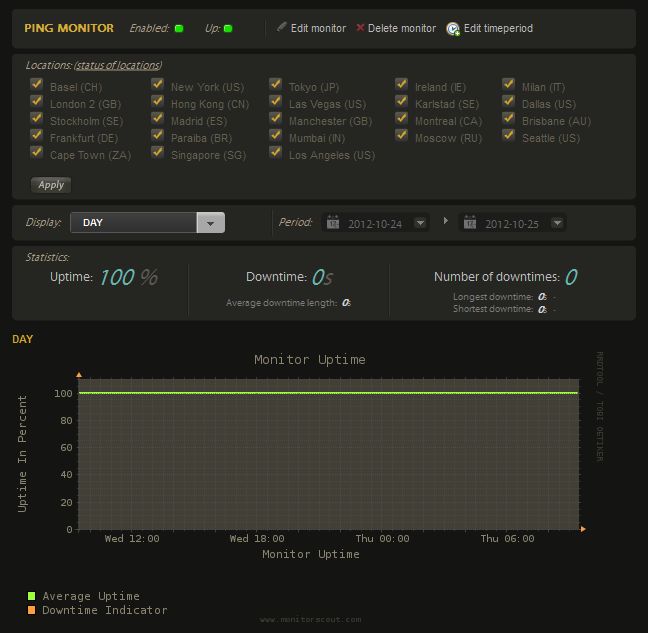
Task: Open the Display DAY dropdown
Action: 210,223
